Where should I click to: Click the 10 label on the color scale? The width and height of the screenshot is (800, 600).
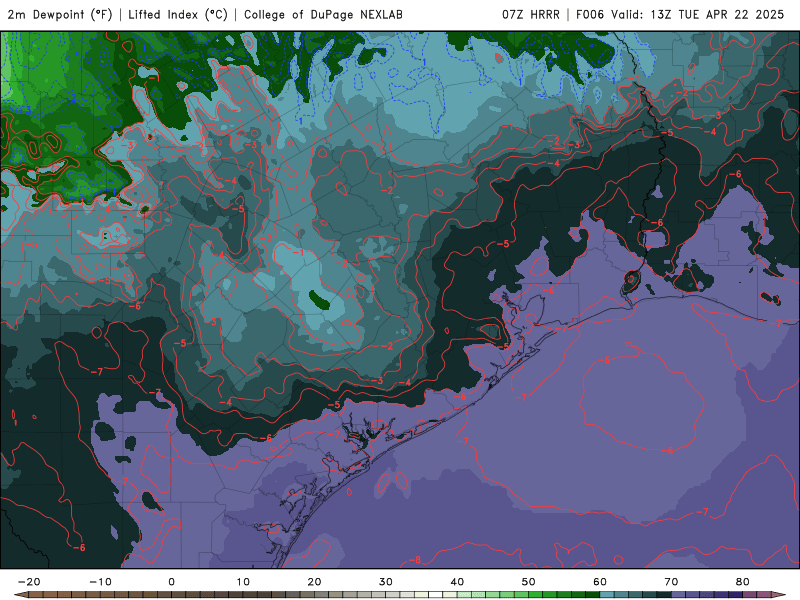click(243, 582)
